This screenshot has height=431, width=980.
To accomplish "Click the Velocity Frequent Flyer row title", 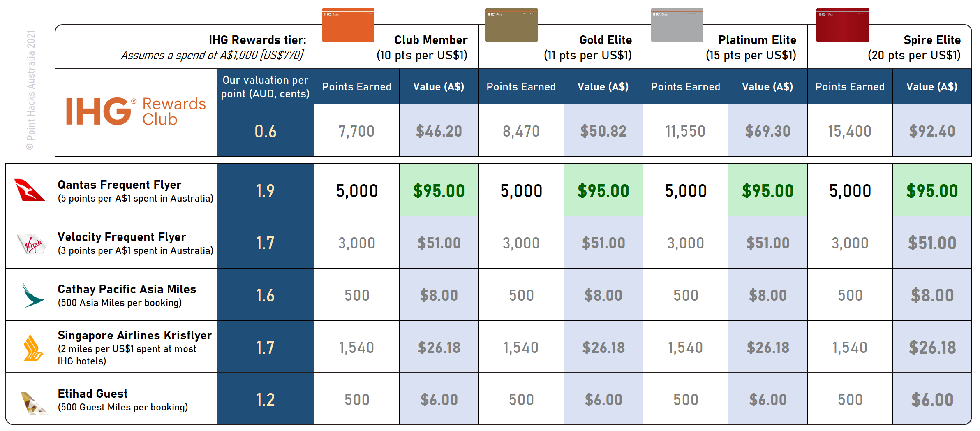I will [122, 237].
